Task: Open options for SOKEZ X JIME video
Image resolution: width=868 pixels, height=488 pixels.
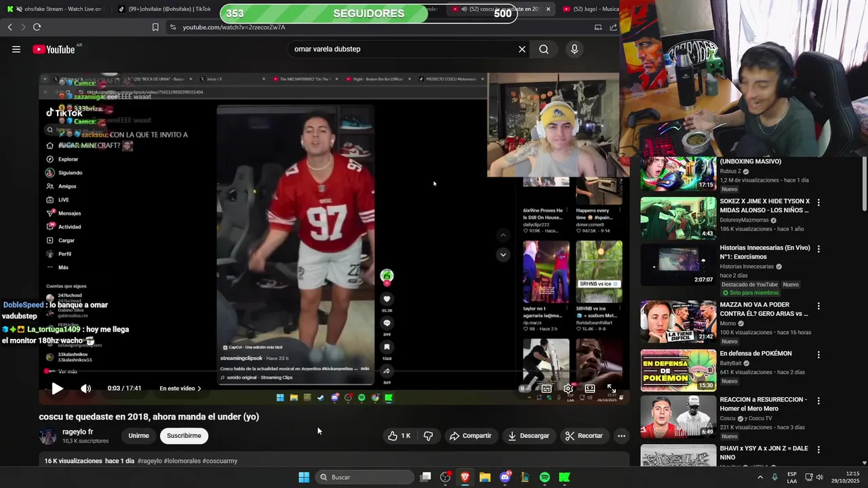Action: [x=818, y=202]
